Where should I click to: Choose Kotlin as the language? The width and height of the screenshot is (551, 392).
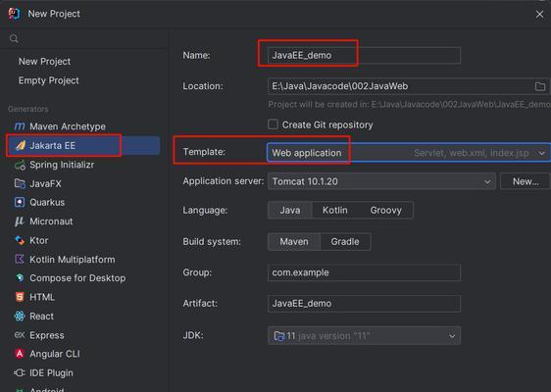(x=335, y=210)
